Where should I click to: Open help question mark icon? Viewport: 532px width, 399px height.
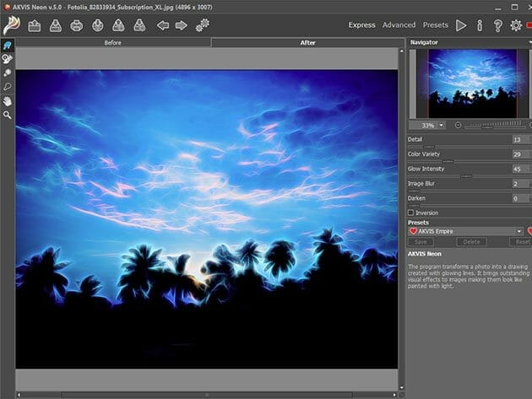coord(497,25)
